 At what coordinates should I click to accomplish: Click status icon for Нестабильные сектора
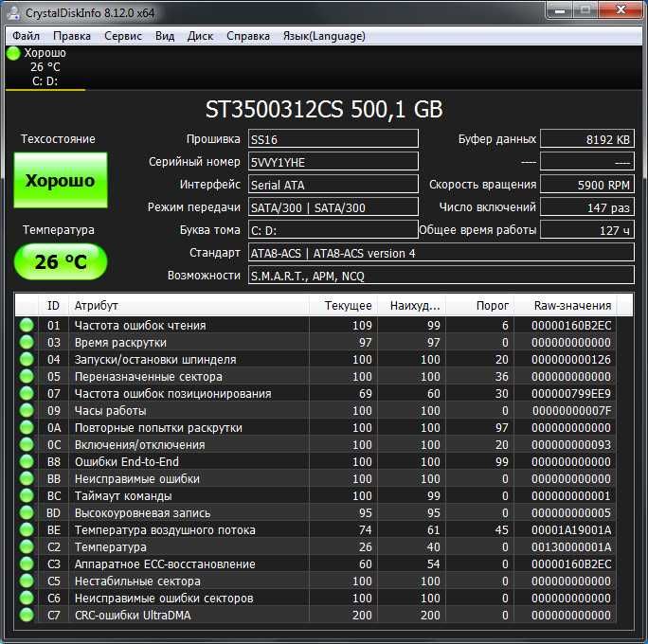tap(27, 581)
